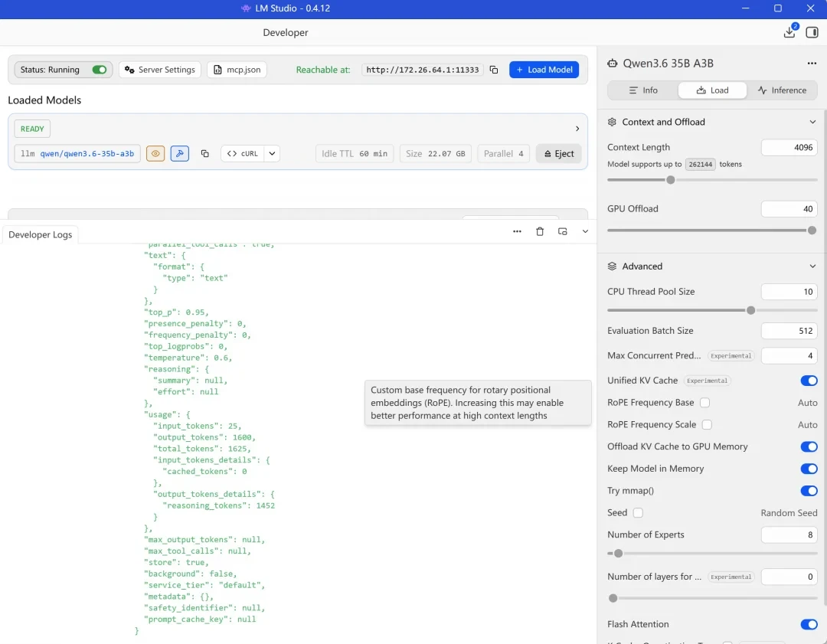Switch to the Info tab
The height and width of the screenshot is (644, 827).
pyautogui.click(x=643, y=90)
